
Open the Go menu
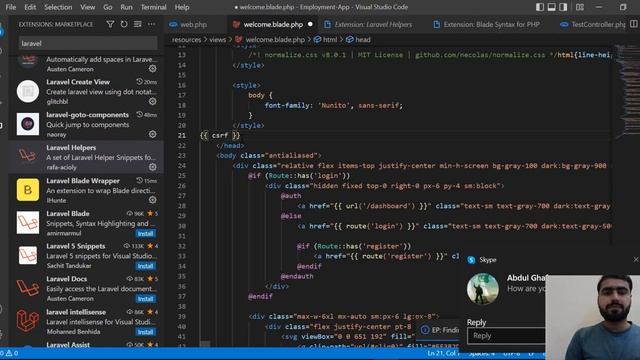(x=107, y=7)
